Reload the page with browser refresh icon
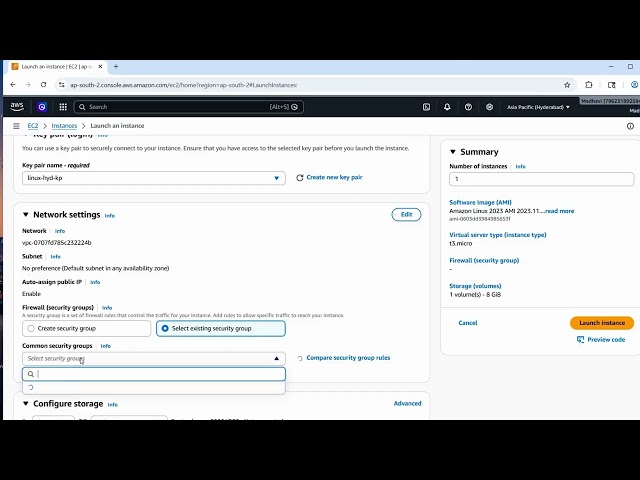The height and width of the screenshot is (480, 640). (x=44, y=85)
